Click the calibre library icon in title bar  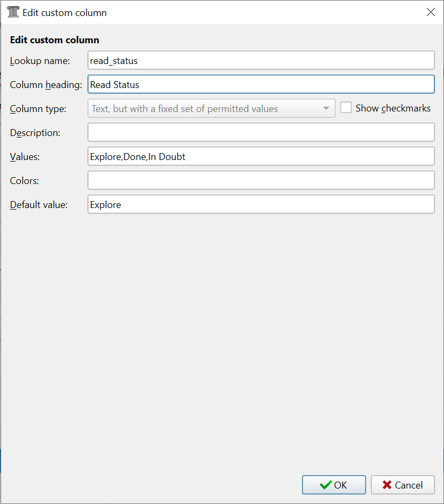13,12
